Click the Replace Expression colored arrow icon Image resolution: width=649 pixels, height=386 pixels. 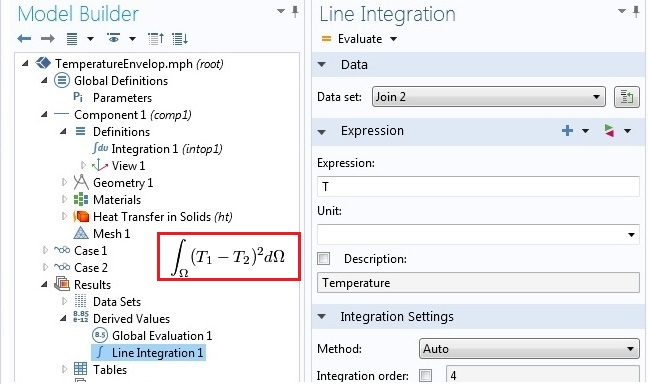point(609,131)
